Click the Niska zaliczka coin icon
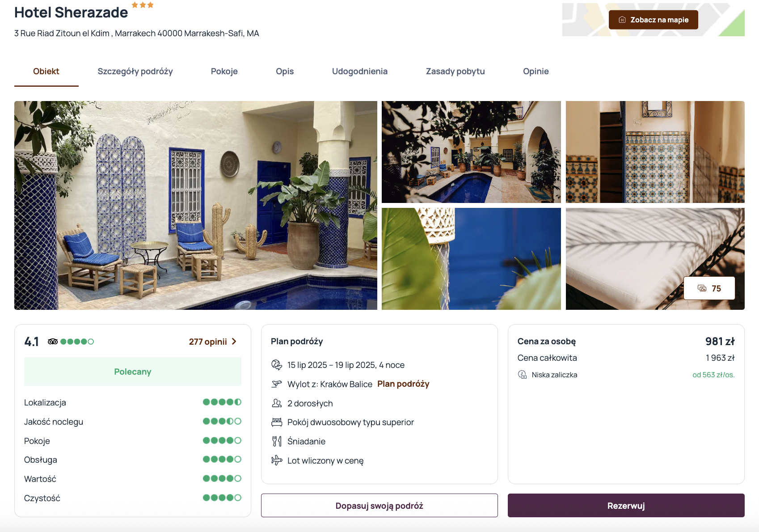 coord(522,375)
